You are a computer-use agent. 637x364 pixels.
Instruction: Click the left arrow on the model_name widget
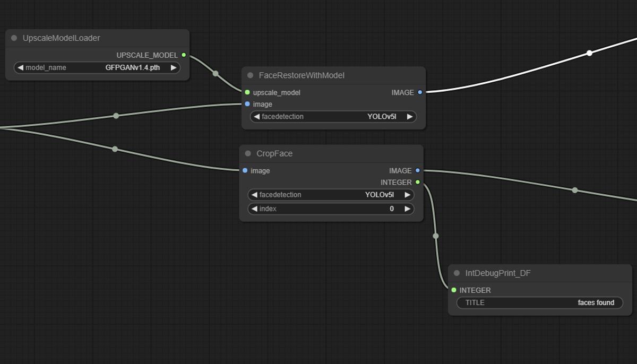[x=20, y=67]
